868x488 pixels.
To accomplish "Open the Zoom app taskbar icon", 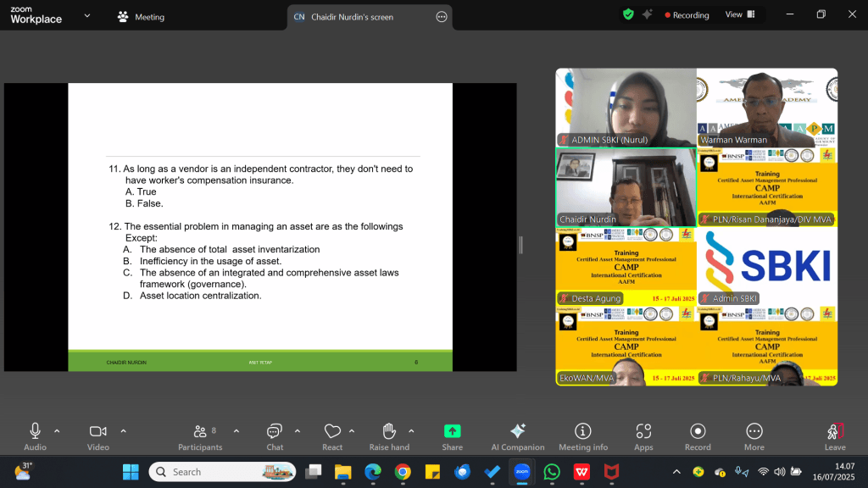I will pos(522,472).
